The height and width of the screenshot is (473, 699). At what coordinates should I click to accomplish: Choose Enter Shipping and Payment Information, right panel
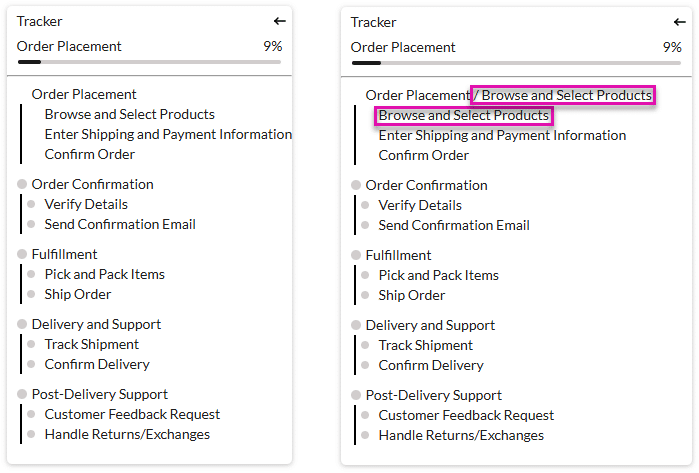[502, 135]
